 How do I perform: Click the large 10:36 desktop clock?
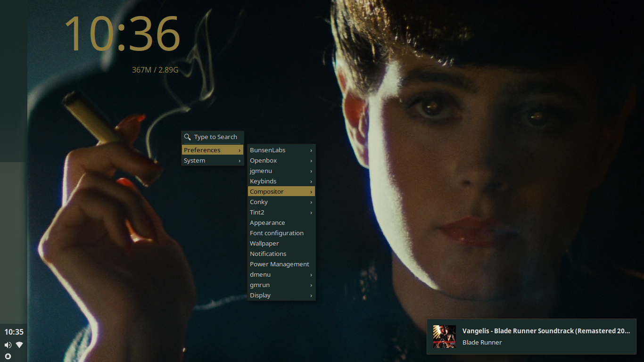point(123,34)
